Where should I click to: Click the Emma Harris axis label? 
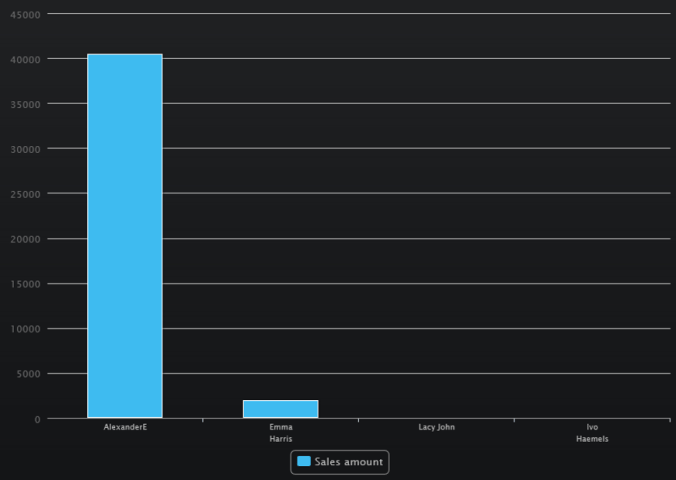tap(281, 433)
